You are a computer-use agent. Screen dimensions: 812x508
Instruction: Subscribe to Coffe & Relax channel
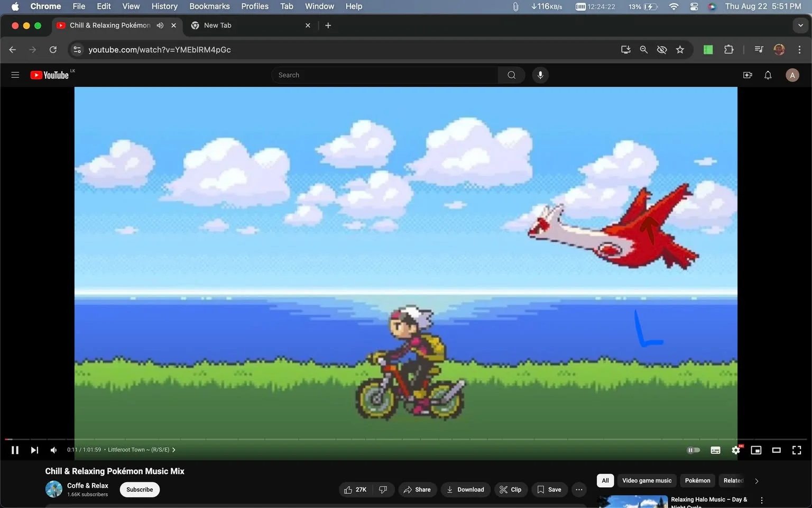(x=140, y=489)
